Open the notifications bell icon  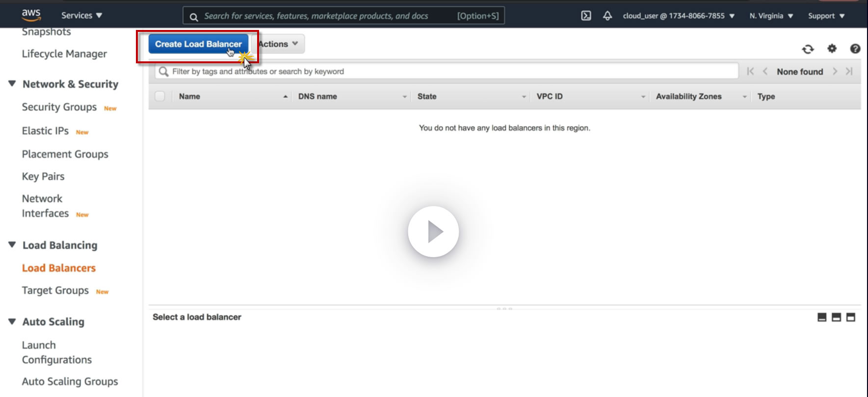607,16
